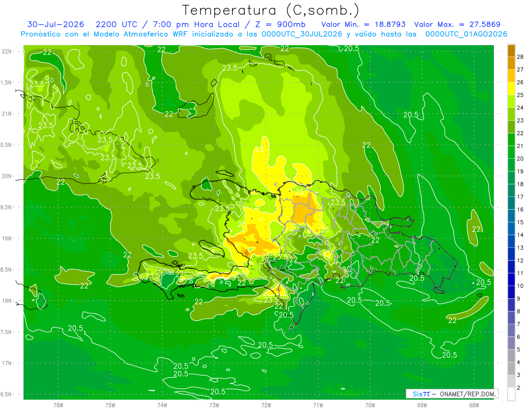This screenshot has width=532, height=411.
Task: Pick the legend swatch between 23 and 24
Action: [511, 114]
